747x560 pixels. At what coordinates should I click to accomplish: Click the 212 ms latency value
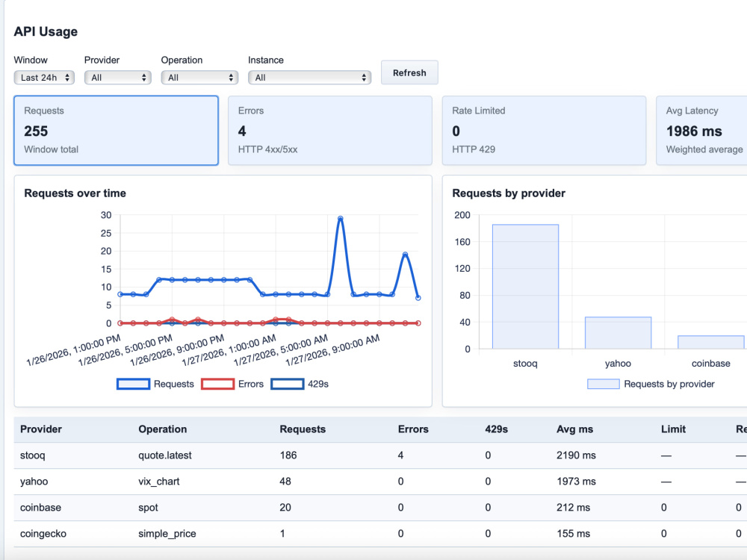point(573,508)
